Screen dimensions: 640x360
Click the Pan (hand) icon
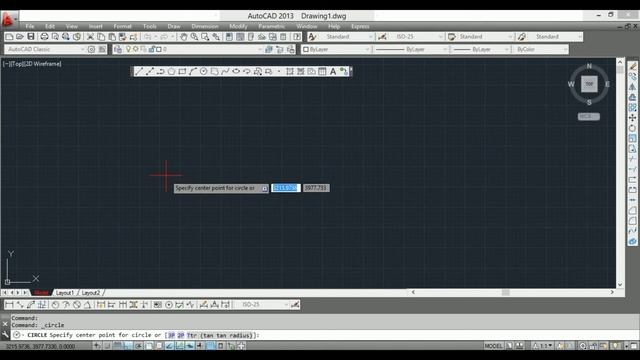184,37
